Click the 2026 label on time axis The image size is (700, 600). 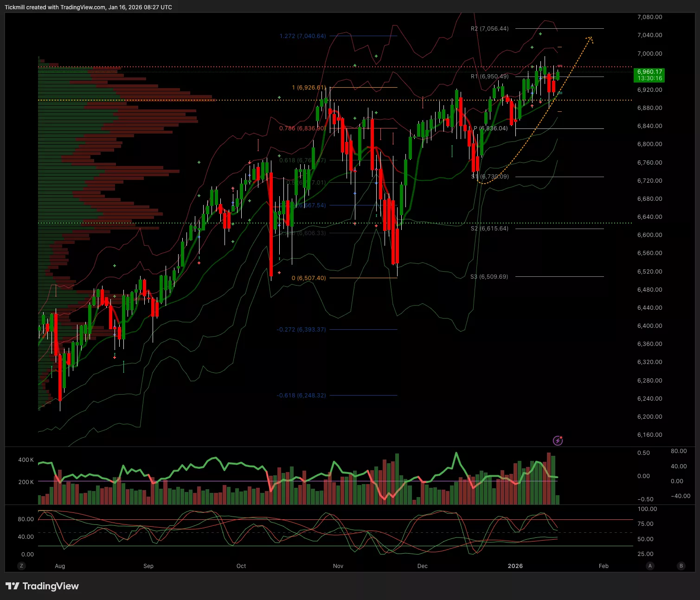tap(515, 566)
